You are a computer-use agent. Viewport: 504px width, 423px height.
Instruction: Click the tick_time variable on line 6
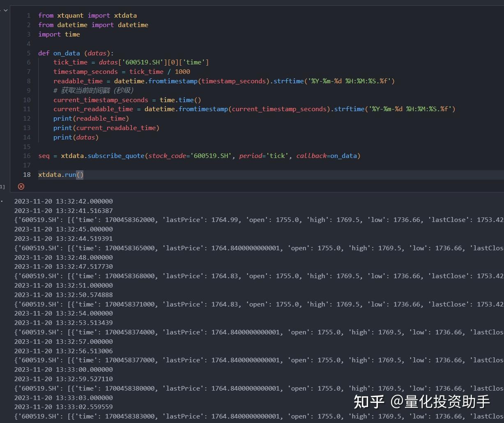point(70,62)
